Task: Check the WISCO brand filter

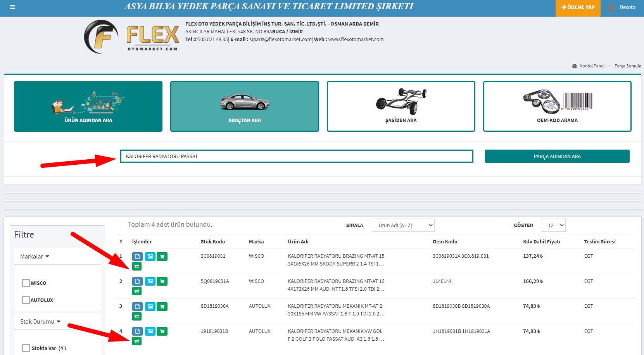Action: point(26,283)
